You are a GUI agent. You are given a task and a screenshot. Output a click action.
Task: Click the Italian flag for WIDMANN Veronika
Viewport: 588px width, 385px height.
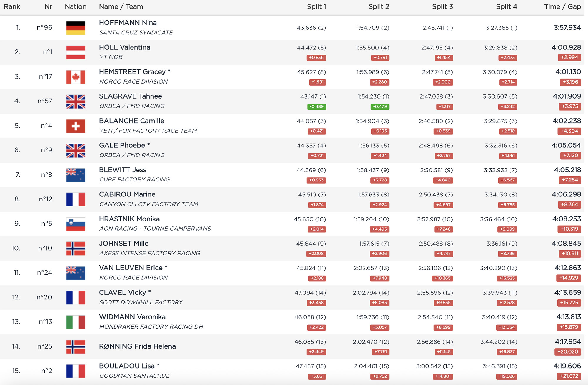pos(76,322)
